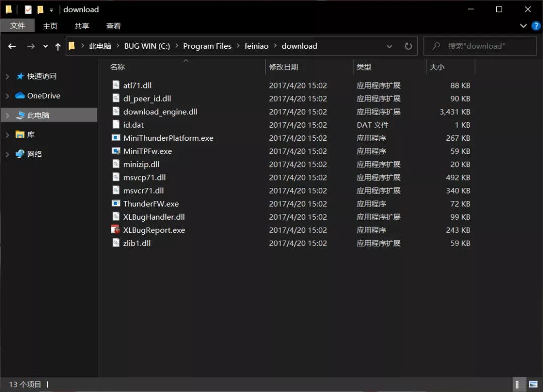The width and height of the screenshot is (543, 392).
Task: Switch to large thumbnails view in status bar
Action: coord(533,384)
